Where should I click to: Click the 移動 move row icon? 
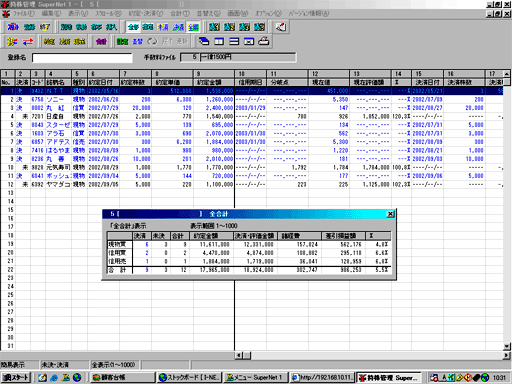click(x=81, y=27)
